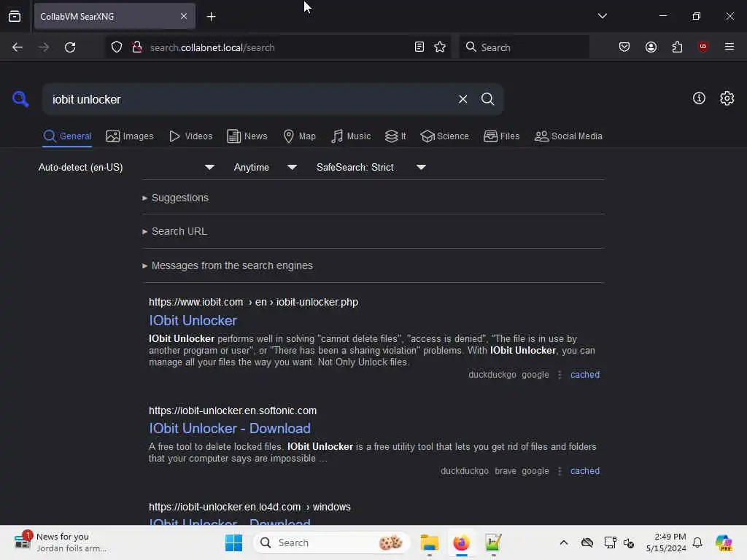Open Pocket save icon
This screenshot has height=560, width=747.
tap(624, 47)
